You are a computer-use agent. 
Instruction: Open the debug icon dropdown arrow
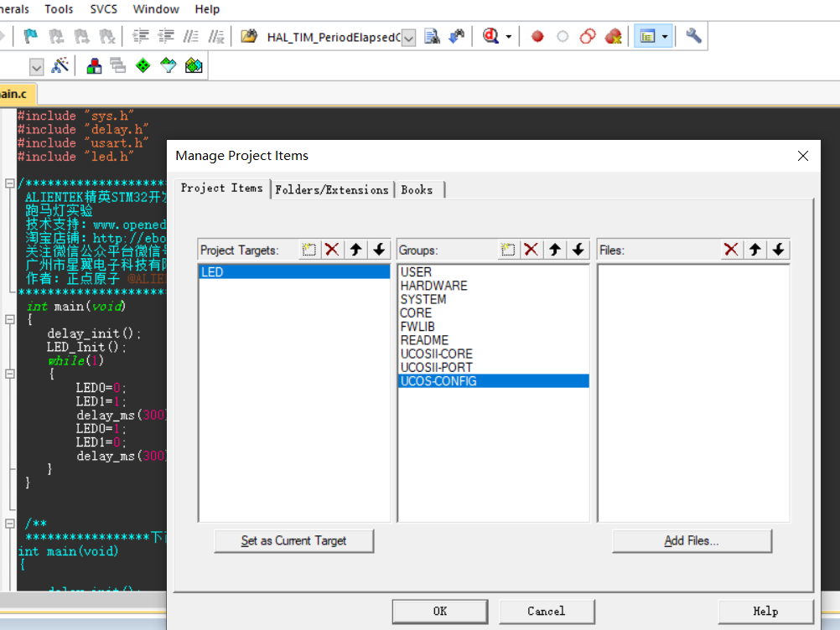click(508, 37)
